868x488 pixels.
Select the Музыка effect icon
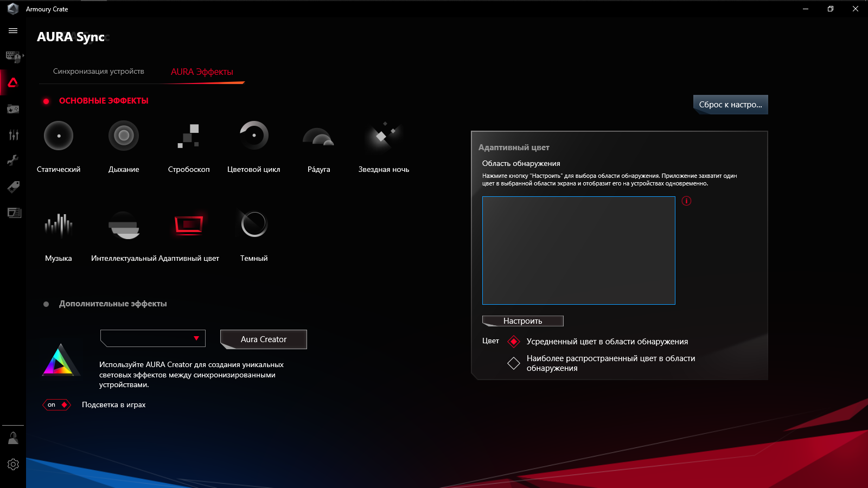[x=59, y=225]
